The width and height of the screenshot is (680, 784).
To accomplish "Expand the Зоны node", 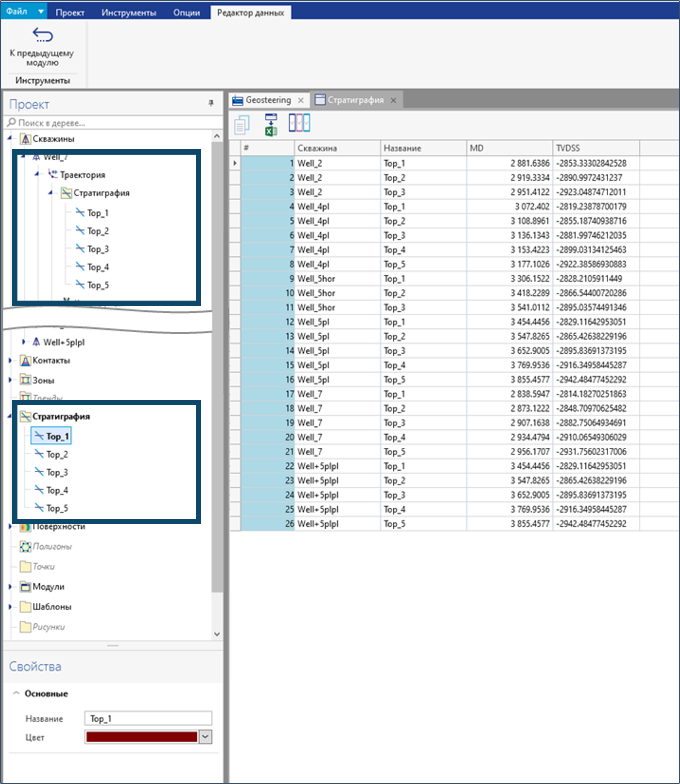I will pos(10,380).
